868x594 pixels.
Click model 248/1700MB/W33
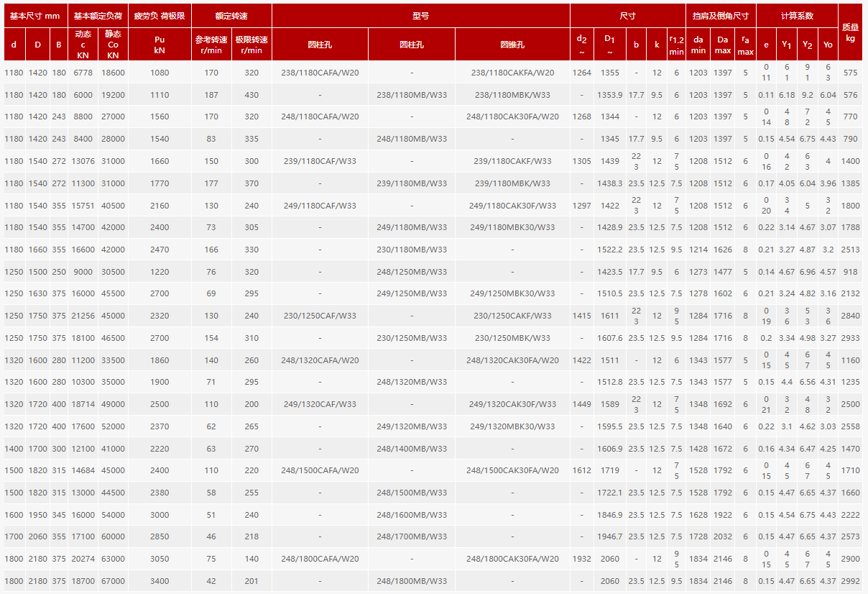(411, 536)
